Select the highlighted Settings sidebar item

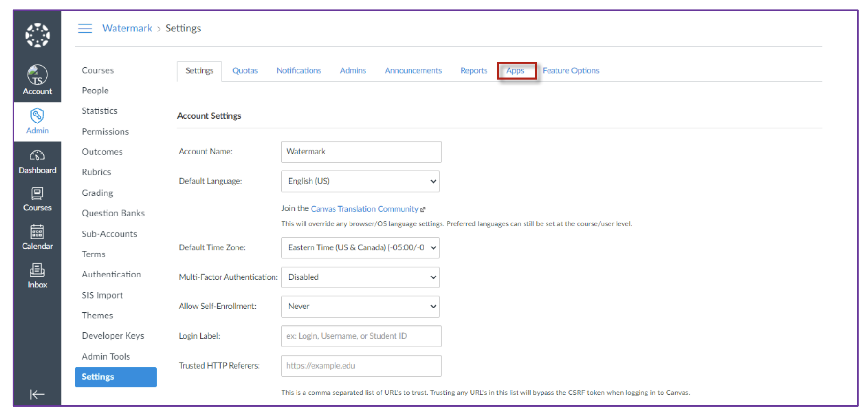(115, 377)
